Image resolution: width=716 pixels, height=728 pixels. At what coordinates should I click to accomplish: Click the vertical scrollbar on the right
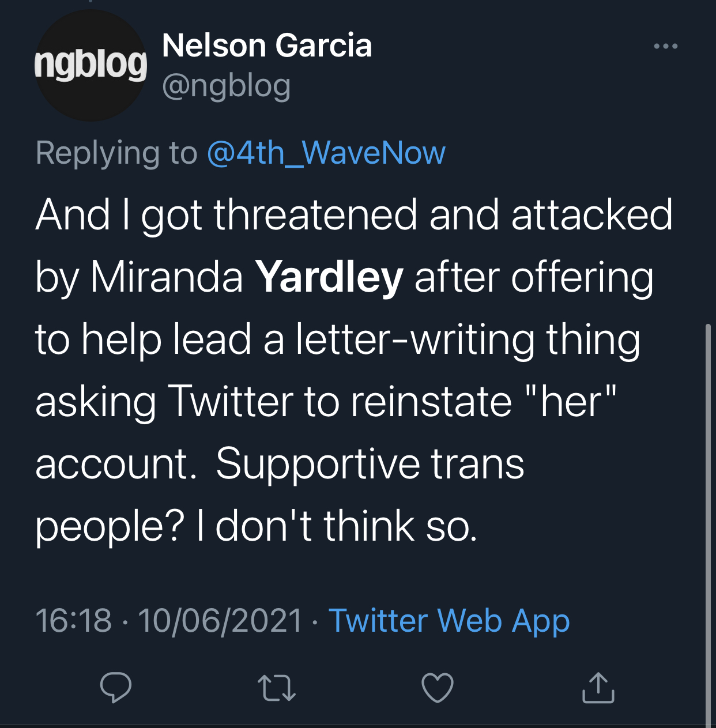709,519
